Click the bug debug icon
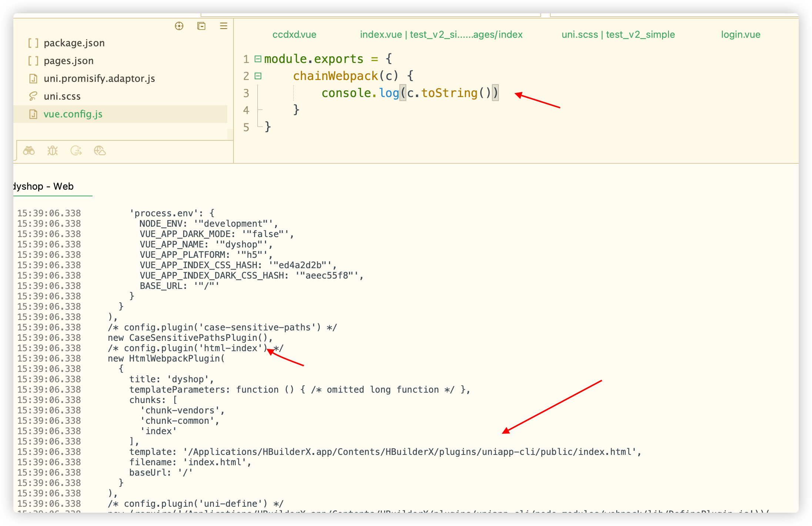812x526 pixels. tap(53, 151)
